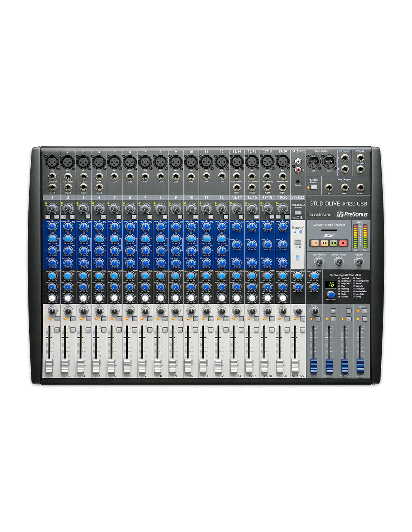412x532 pixels.
Task: Mute the ST 21/22 channel
Action: click(303, 319)
